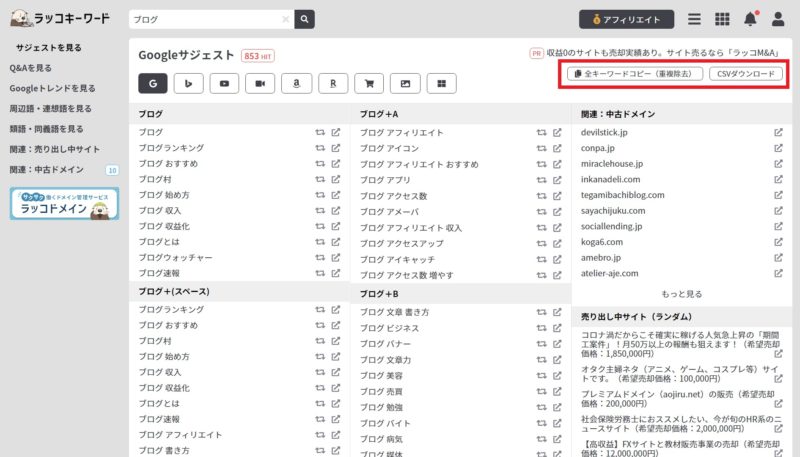Click the tegamibachiblog.com domain text
This screenshot has width=800, height=457.
point(622,195)
